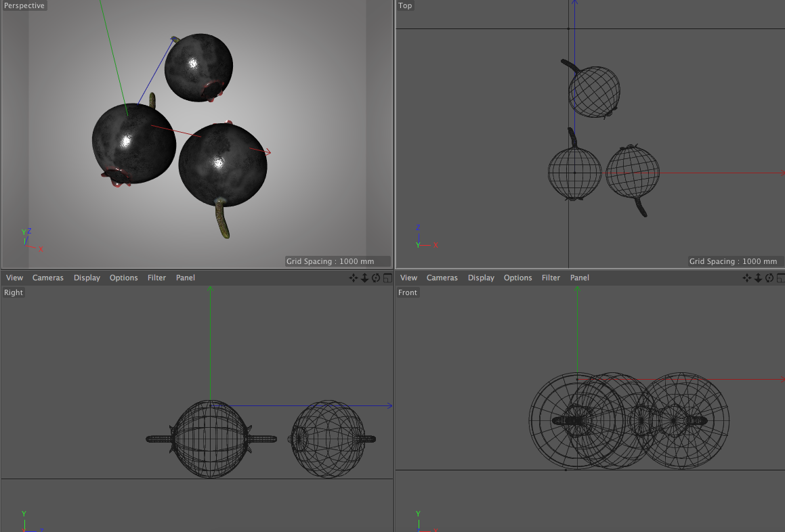785x532 pixels.
Task: Open Display menu of the Right viewport
Action: (x=87, y=278)
